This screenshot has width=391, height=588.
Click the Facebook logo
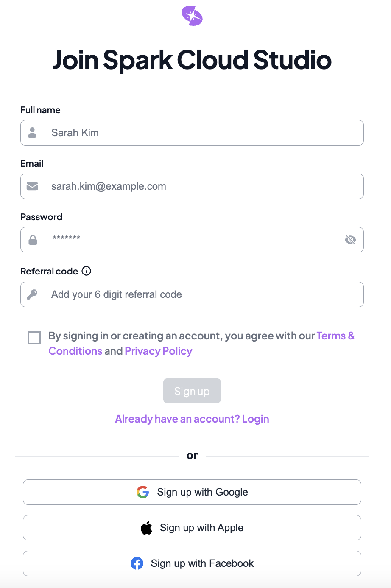tap(137, 563)
